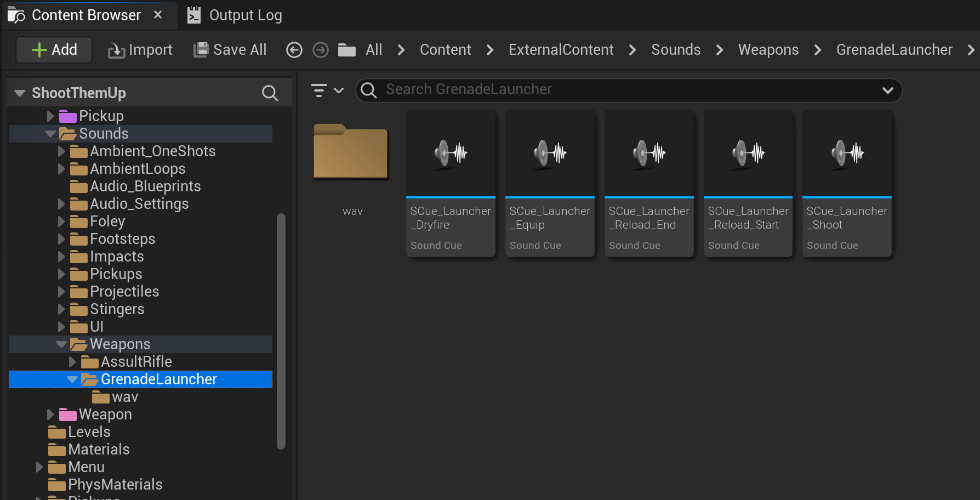Click Save All button
Screen dimensions: 980x500
230,50
